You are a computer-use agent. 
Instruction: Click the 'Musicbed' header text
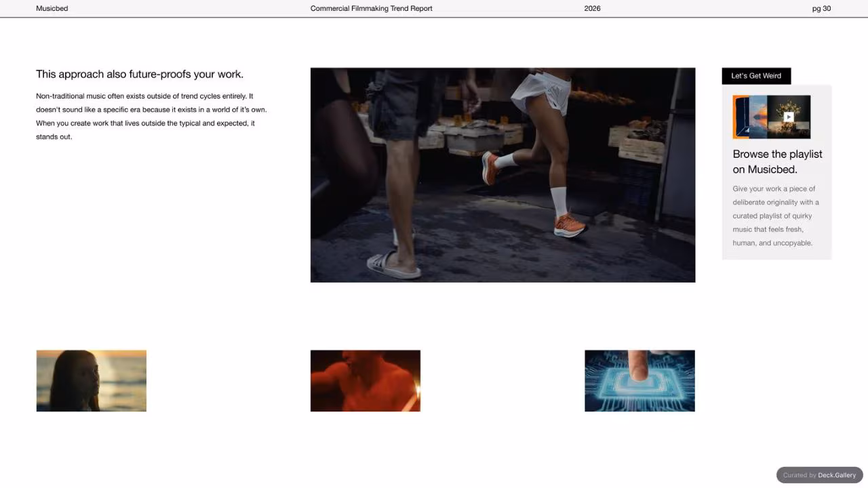52,9
